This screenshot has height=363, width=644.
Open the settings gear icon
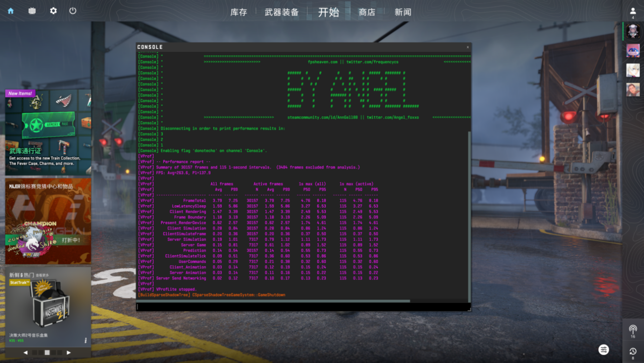tap(53, 11)
